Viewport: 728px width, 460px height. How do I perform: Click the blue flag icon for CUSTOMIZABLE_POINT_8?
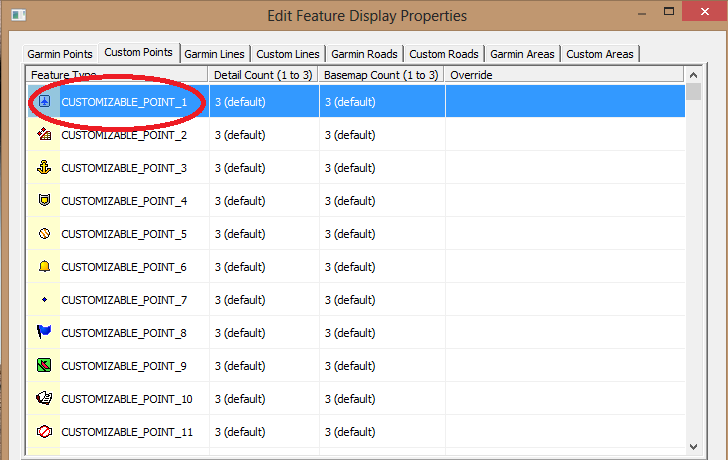pos(44,333)
